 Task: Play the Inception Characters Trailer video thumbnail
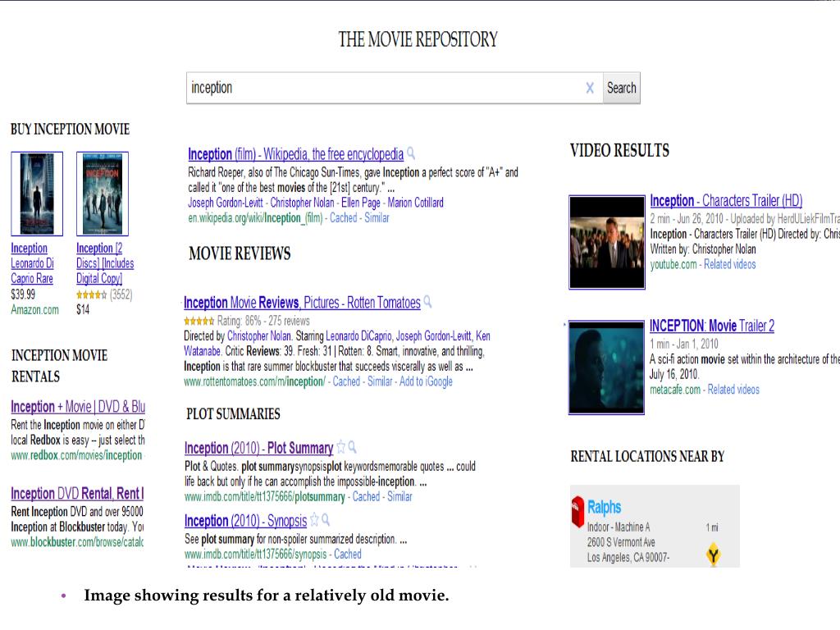point(607,242)
